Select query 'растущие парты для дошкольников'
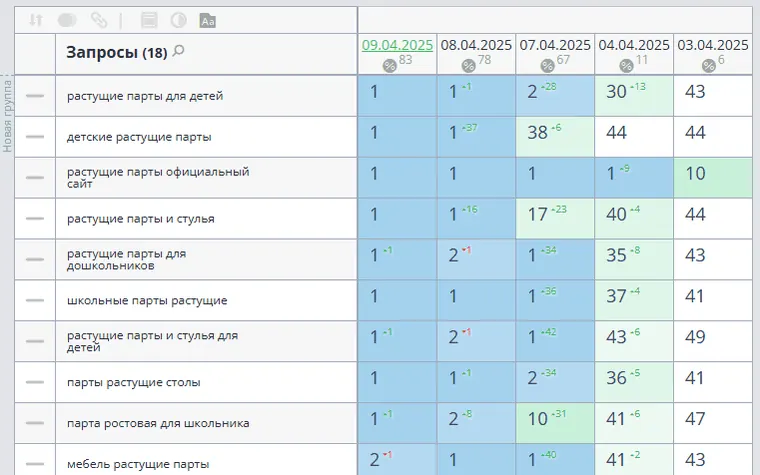This screenshot has width=760, height=475. point(127,259)
